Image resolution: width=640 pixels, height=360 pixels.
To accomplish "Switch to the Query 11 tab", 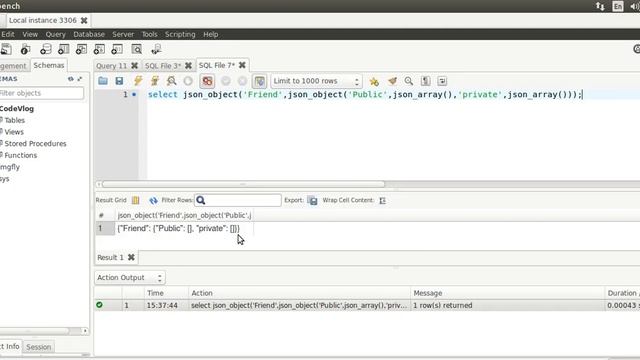I will 111,66.
